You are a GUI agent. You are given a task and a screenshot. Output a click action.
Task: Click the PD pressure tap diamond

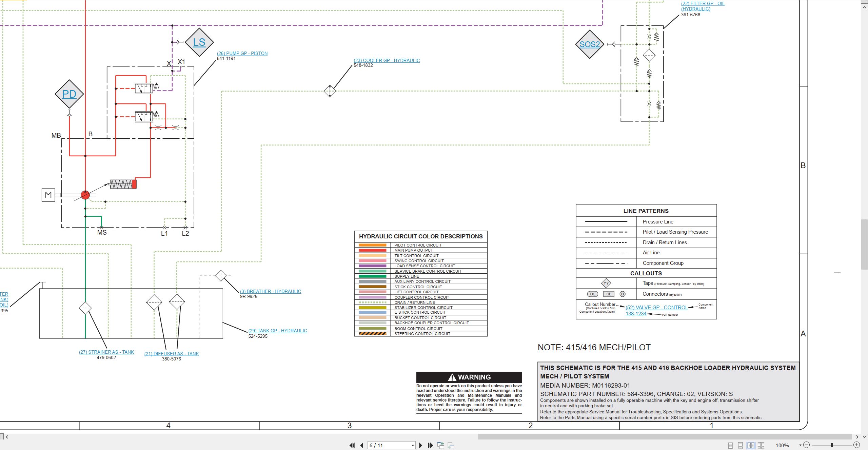coord(70,94)
